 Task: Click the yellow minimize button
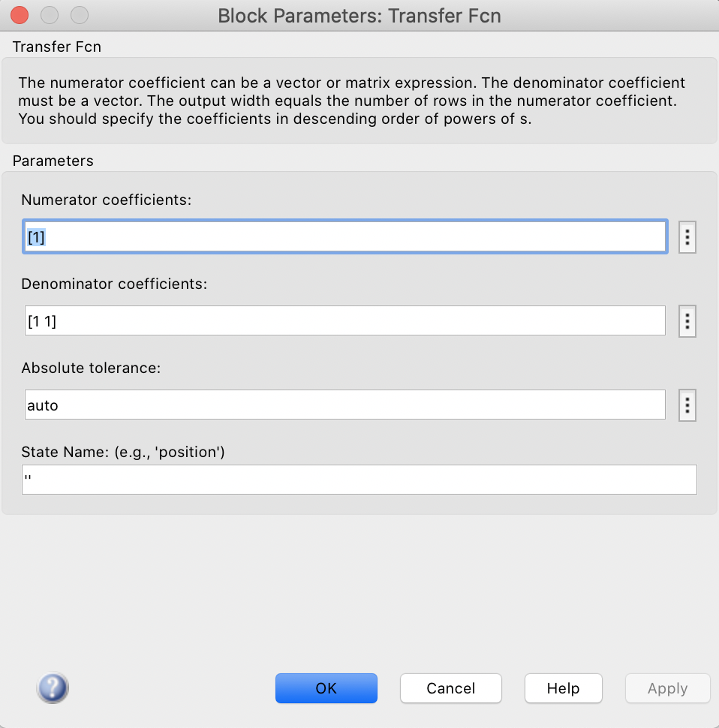(x=49, y=14)
